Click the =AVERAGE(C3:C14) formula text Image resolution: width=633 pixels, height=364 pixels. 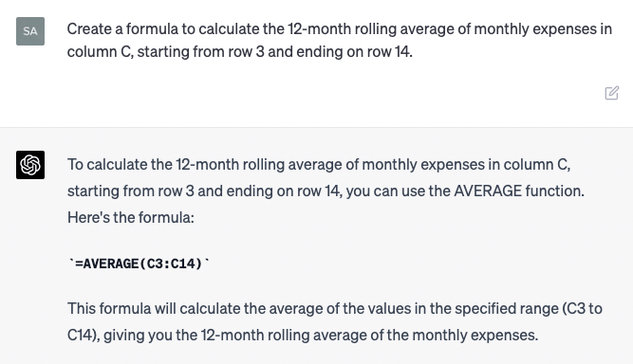tap(139, 264)
